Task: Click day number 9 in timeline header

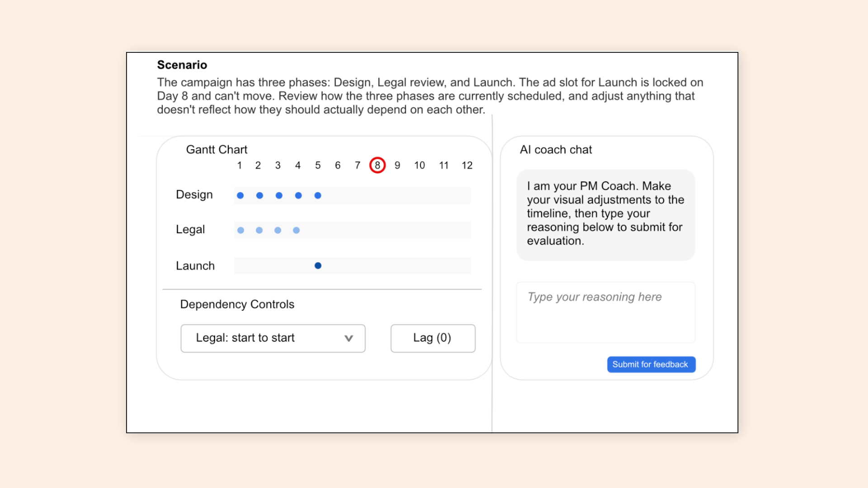Action: (397, 165)
